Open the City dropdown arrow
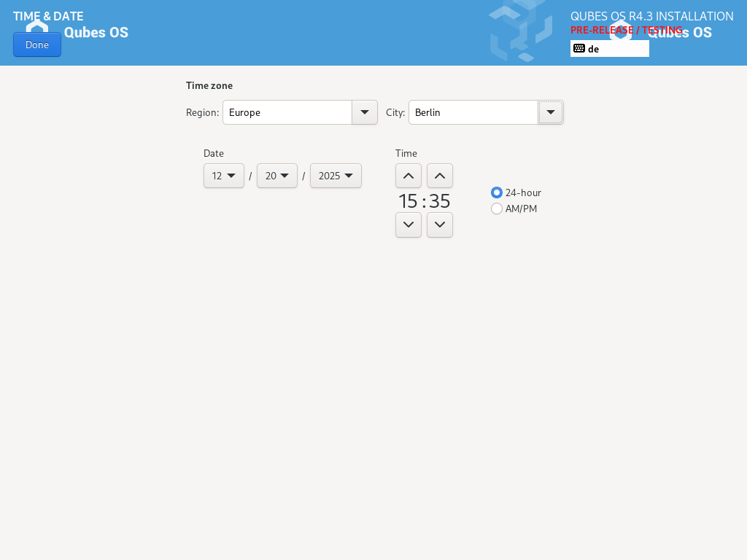 (x=551, y=112)
